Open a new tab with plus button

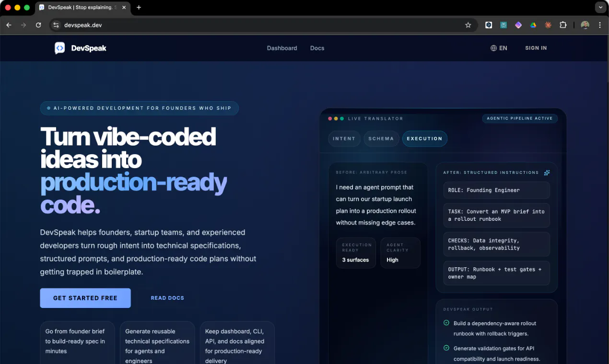pos(139,7)
